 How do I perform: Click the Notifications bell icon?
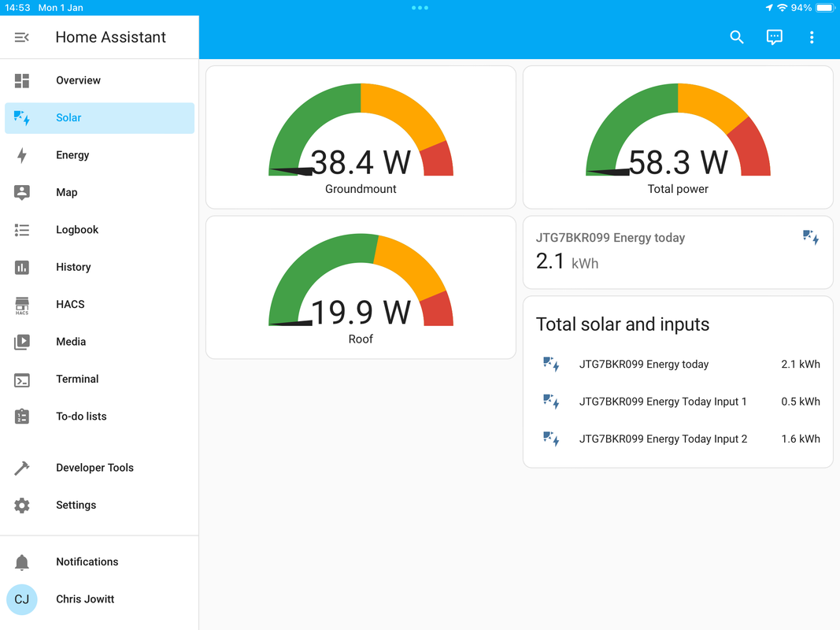22,562
